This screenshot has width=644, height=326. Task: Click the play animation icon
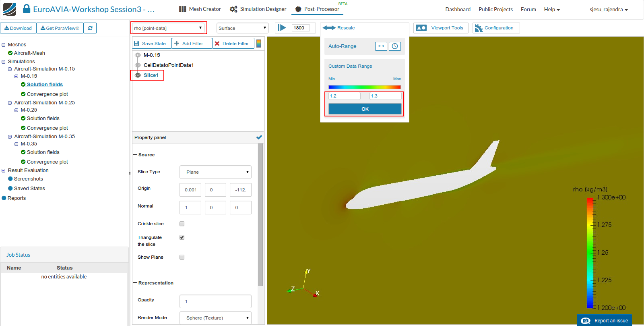pos(282,28)
